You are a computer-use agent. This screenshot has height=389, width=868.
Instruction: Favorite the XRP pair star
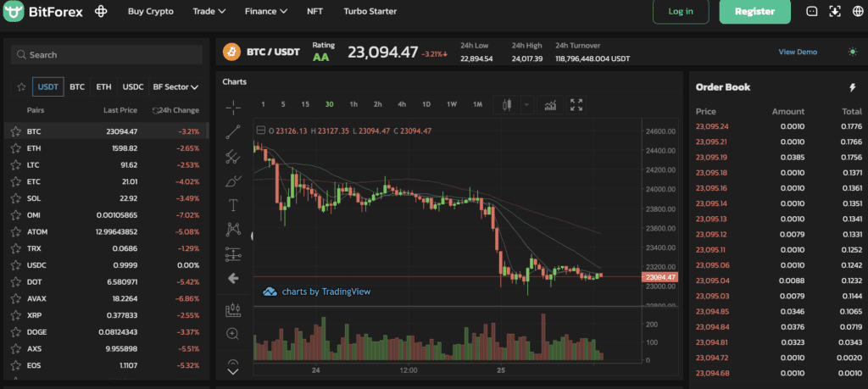pos(15,315)
